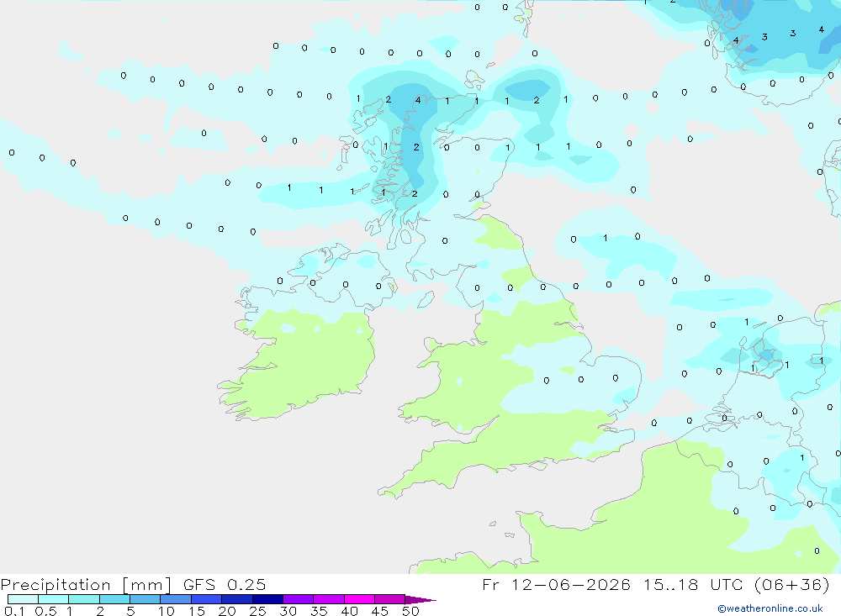Screen dimensions: 841x616
Task: Click the 'Precipitation [mm]' title text
Action: click(86, 585)
